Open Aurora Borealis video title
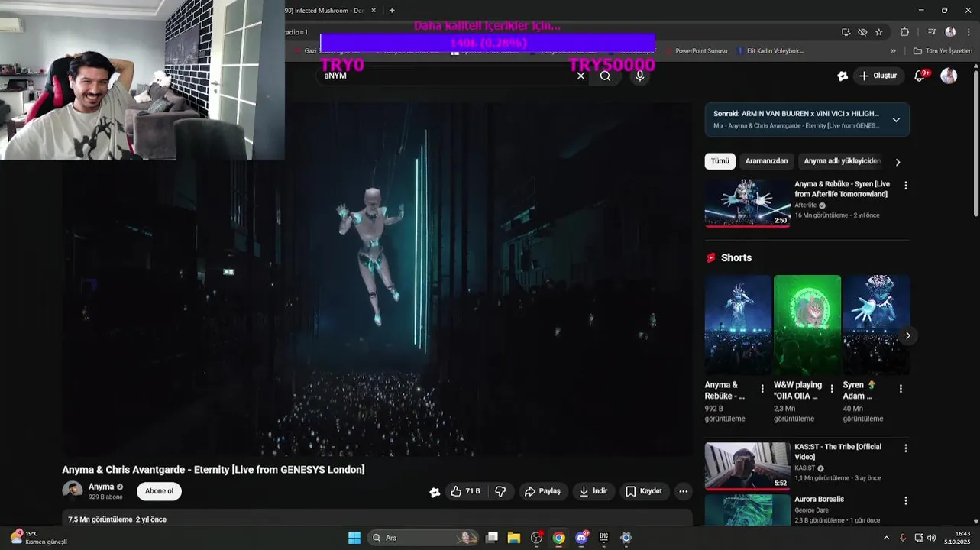This screenshot has width=980, height=550. coord(819,499)
